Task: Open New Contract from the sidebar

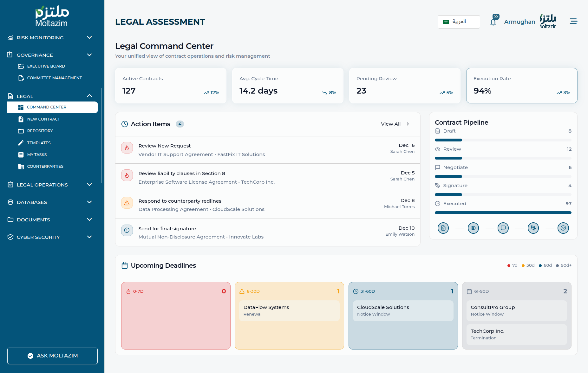Action: click(x=43, y=119)
